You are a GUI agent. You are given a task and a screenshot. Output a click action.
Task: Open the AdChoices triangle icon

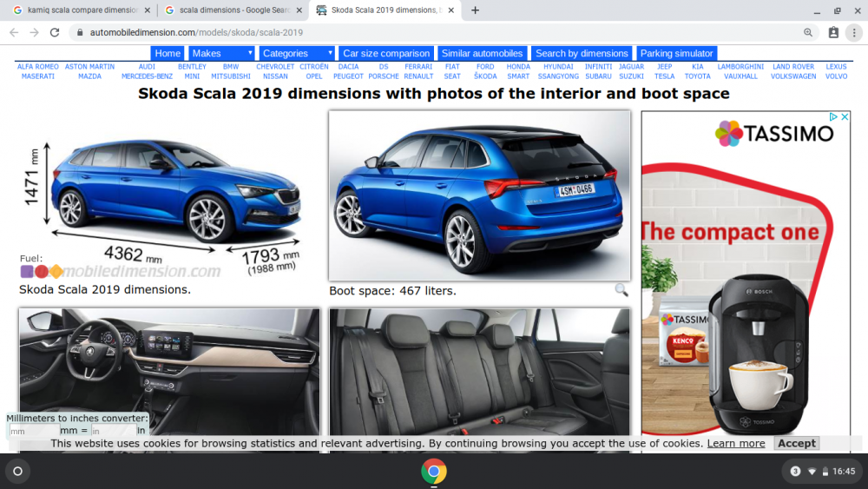833,117
